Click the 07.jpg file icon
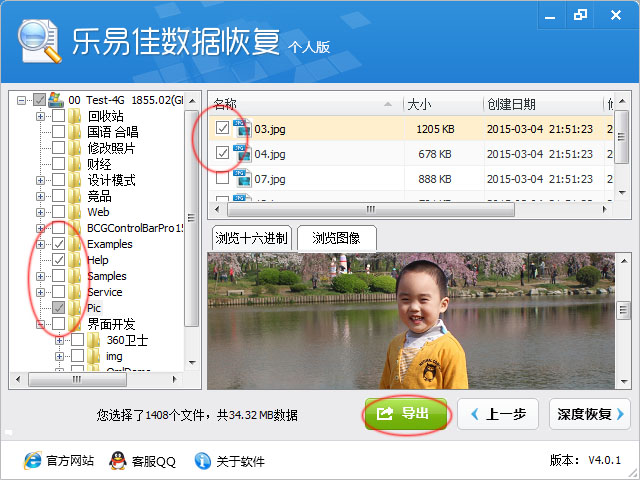 242,178
